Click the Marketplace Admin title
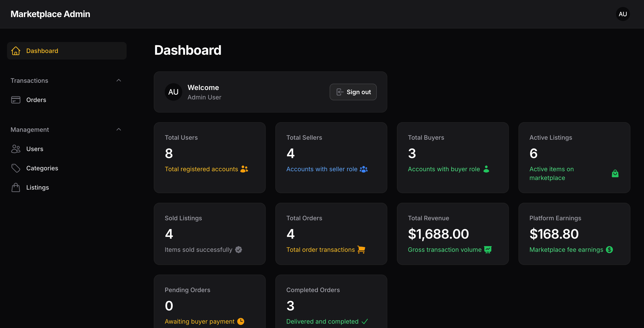This screenshot has height=328, width=644. (x=50, y=14)
